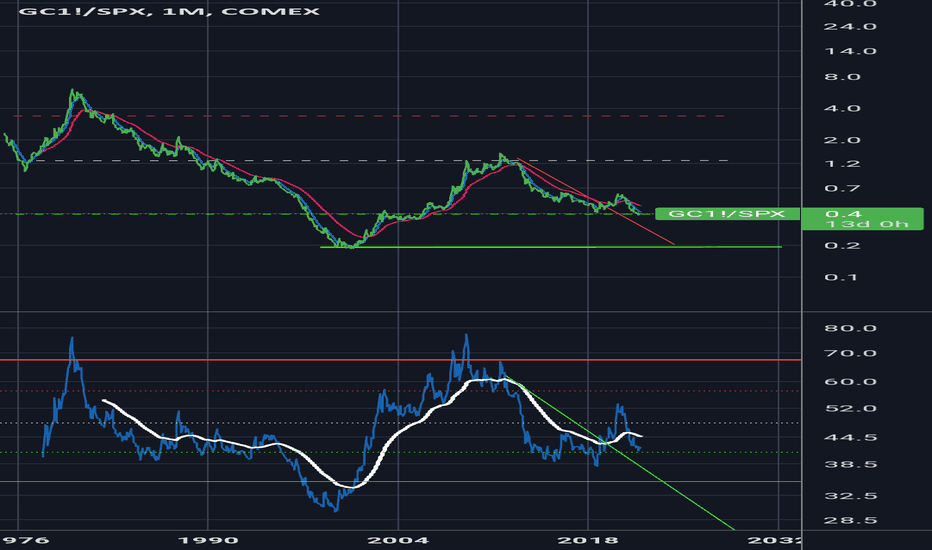Select the red horizontal line in indicator pane

[401, 360]
